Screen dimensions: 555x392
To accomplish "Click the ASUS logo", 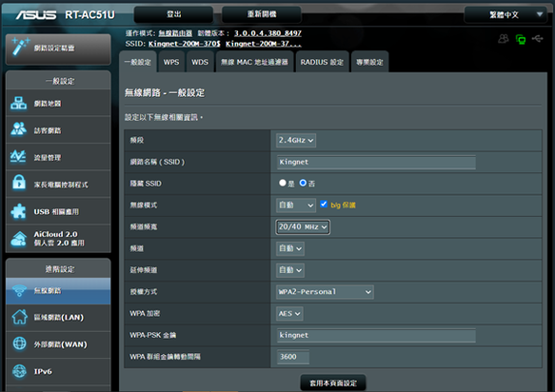I will pos(36,15).
